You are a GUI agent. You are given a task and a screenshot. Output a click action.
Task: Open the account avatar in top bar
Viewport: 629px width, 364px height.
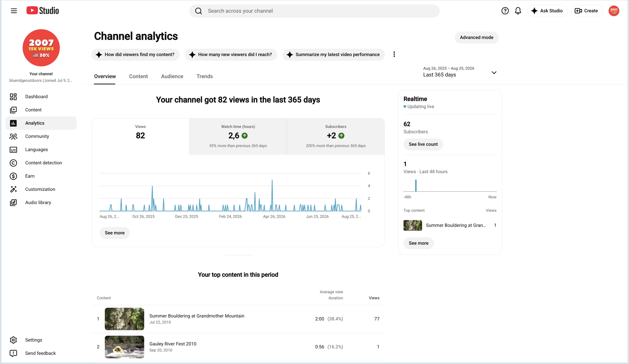click(614, 11)
